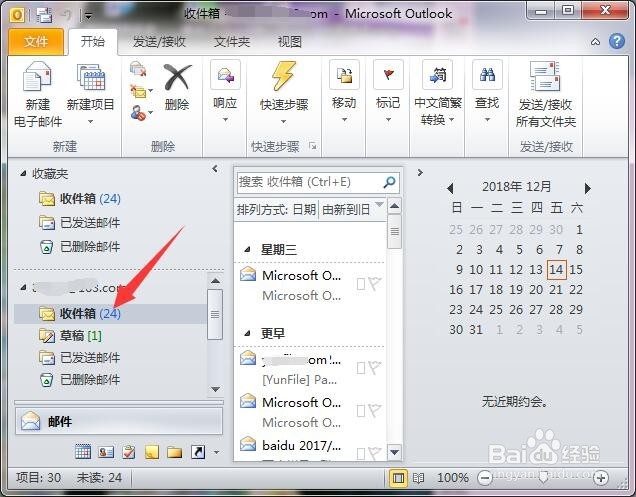Open Folder List icon in navigation bar
This screenshot has height=497, width=636.
[x=174, y=452]
